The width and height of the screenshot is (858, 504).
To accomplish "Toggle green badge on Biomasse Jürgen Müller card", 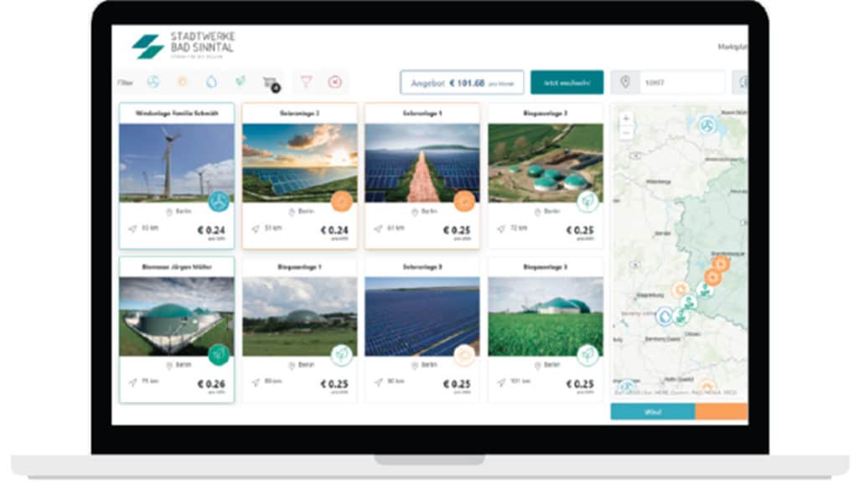I will pos(219,354).
